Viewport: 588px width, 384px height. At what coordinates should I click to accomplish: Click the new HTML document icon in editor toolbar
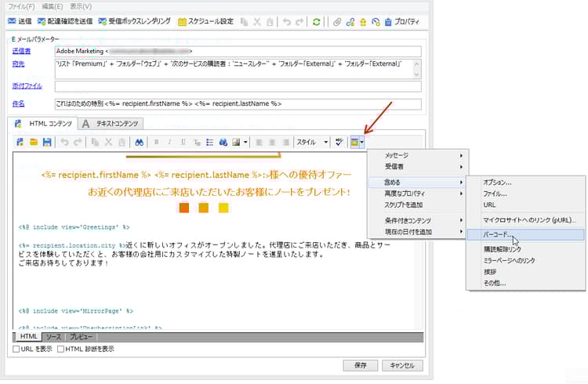20,142
